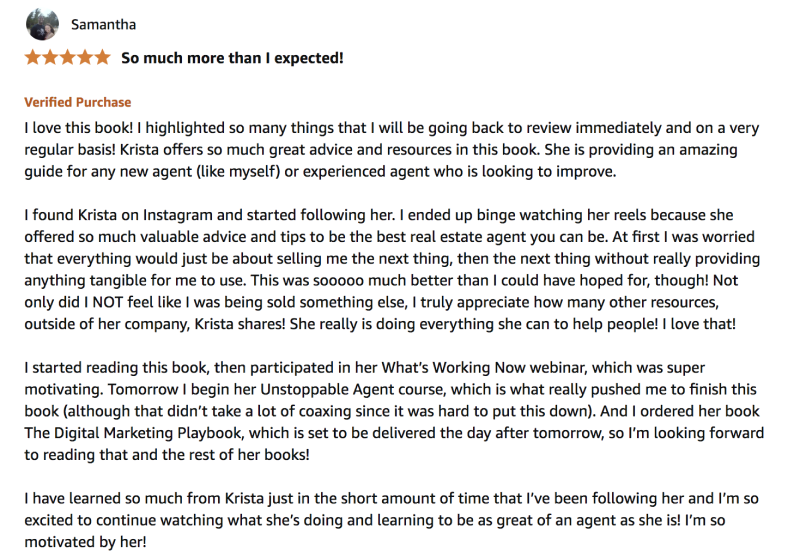Click the first star in the rating
The image size is (800, 557).
pos(33,57)
